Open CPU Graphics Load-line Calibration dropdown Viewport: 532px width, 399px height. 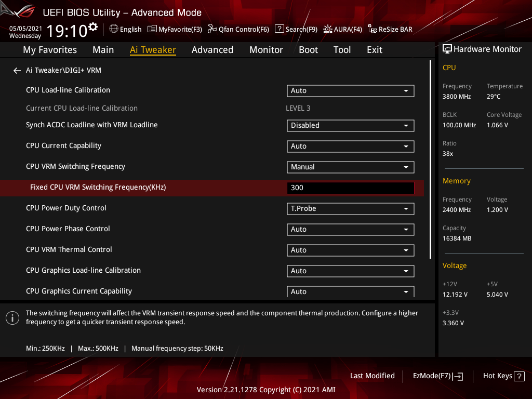coord(351,271)
